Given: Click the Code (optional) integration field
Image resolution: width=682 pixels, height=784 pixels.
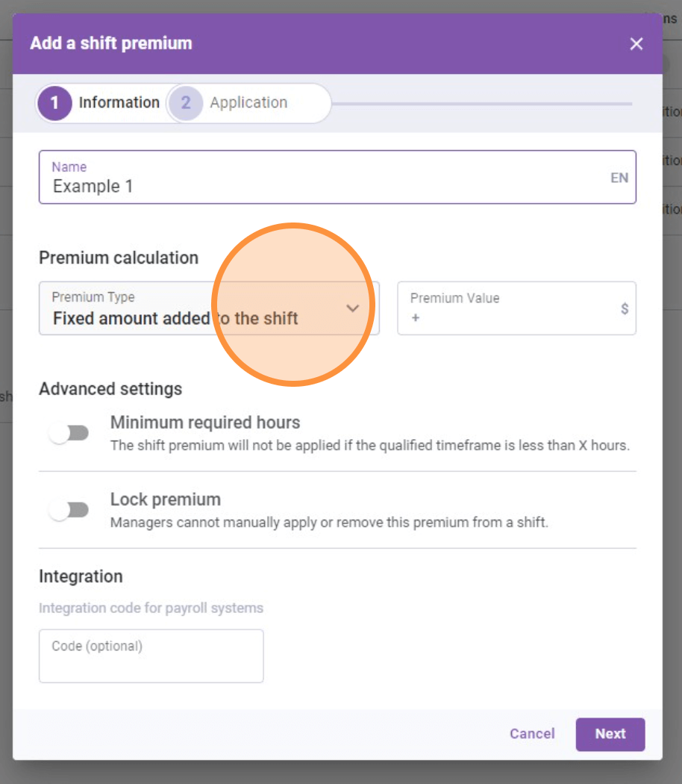Looking at the screenshot, I should 151,656.
